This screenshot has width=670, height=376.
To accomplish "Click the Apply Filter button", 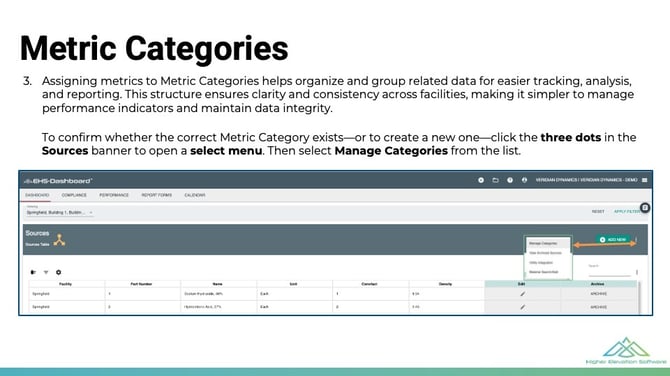I will pos(626,212).
